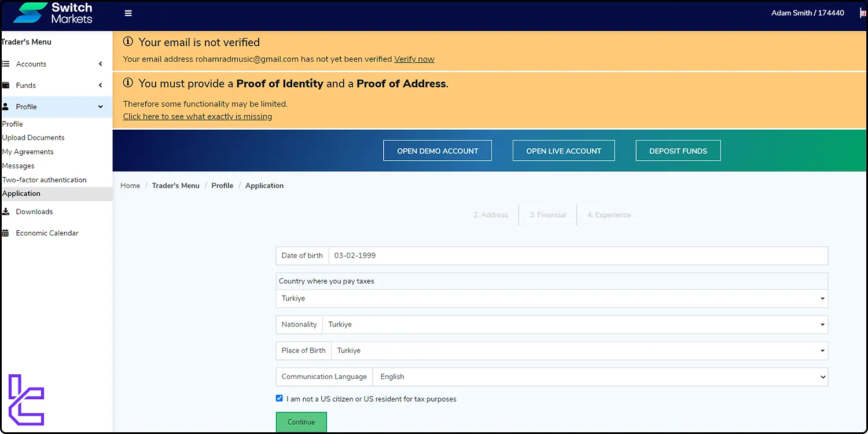Viewport: 868px width, 434px height.
Task: Click the Downloads arrow icon
Action: pos(6,212)
